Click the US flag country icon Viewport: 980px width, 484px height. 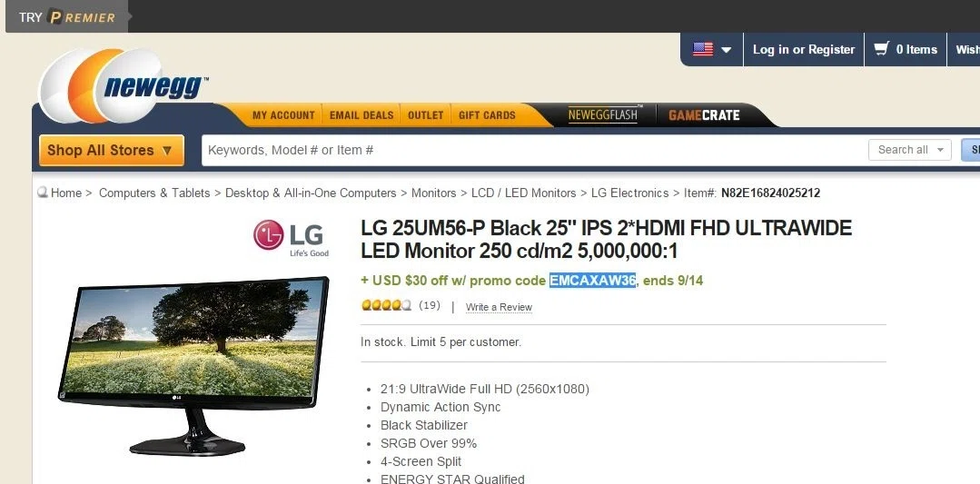pyautogui.click(x=702, y=49)
